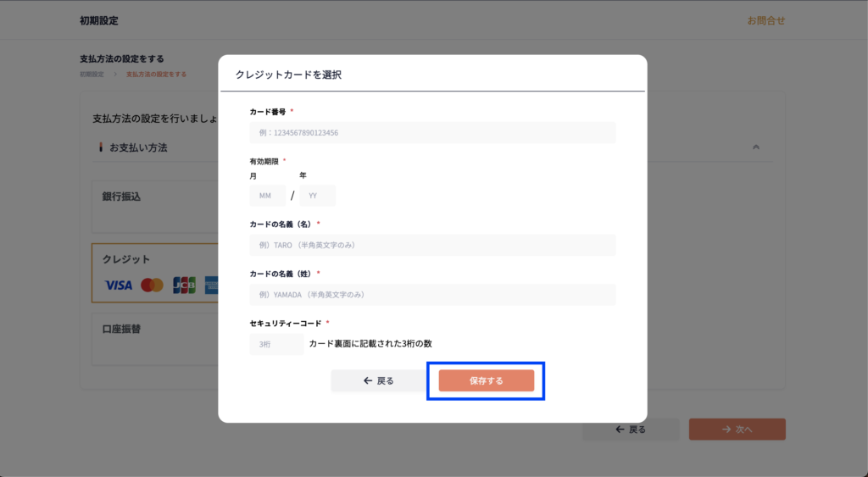
Task: Focus the カードの名義（姓） field
Action: 432,295
